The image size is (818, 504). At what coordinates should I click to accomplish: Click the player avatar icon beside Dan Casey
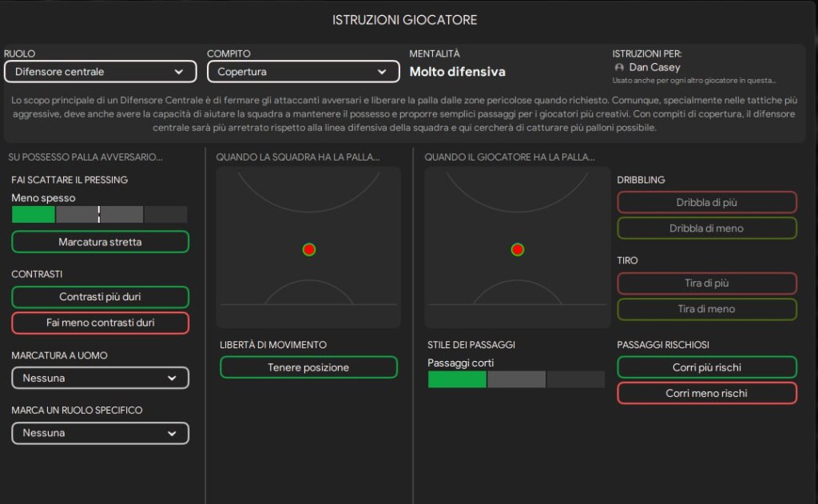pos(619,68)
